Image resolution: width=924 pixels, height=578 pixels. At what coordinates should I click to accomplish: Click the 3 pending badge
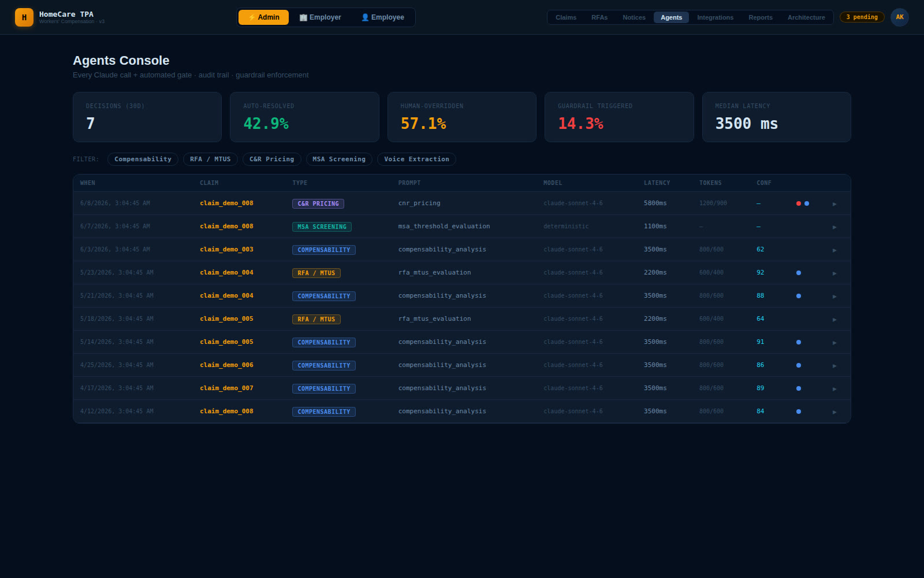pyautogui.click(x=862, y=17)
